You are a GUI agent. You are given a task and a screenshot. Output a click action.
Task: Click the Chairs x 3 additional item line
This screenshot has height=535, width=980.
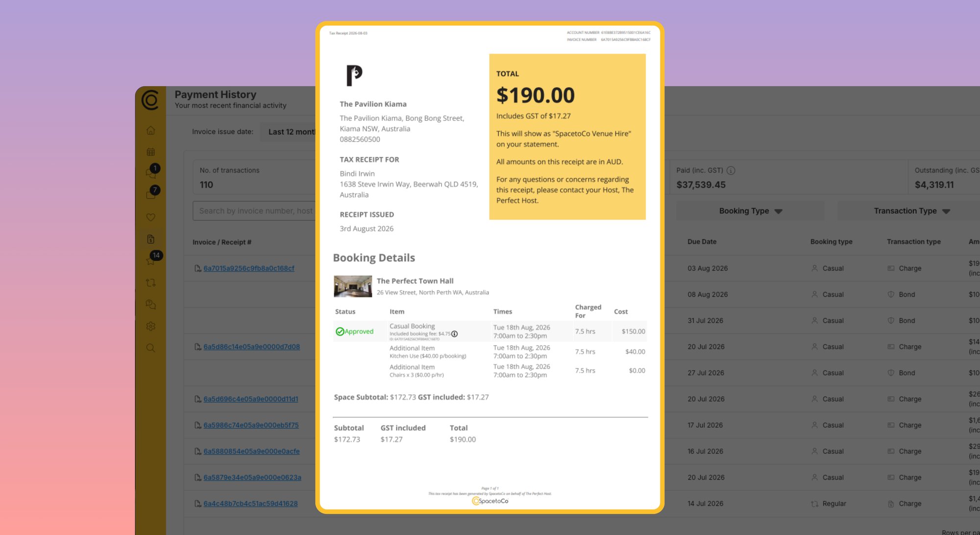pos(416,375)
